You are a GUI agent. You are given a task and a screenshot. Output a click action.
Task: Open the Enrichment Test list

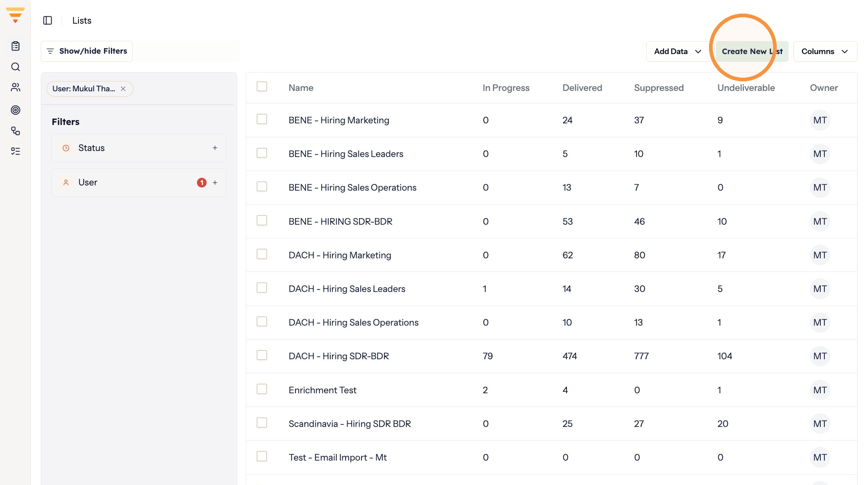click(322, 390)
